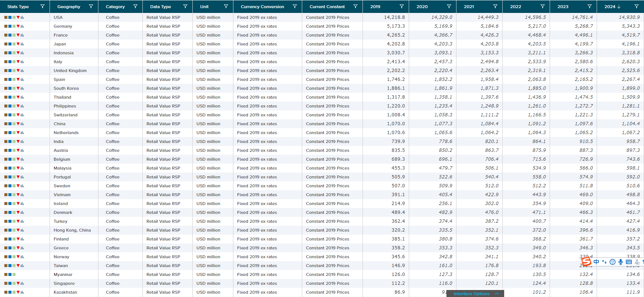644x297 pixels.
Task: Open bar chart icon for South Korea
Action: [x=22, y=88]
